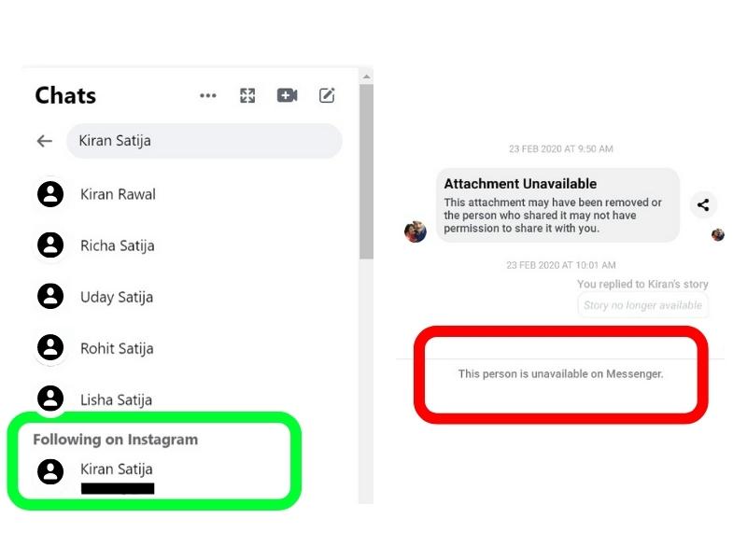
Task: Go back using the search arrow
Action: [x=44, y=141]
